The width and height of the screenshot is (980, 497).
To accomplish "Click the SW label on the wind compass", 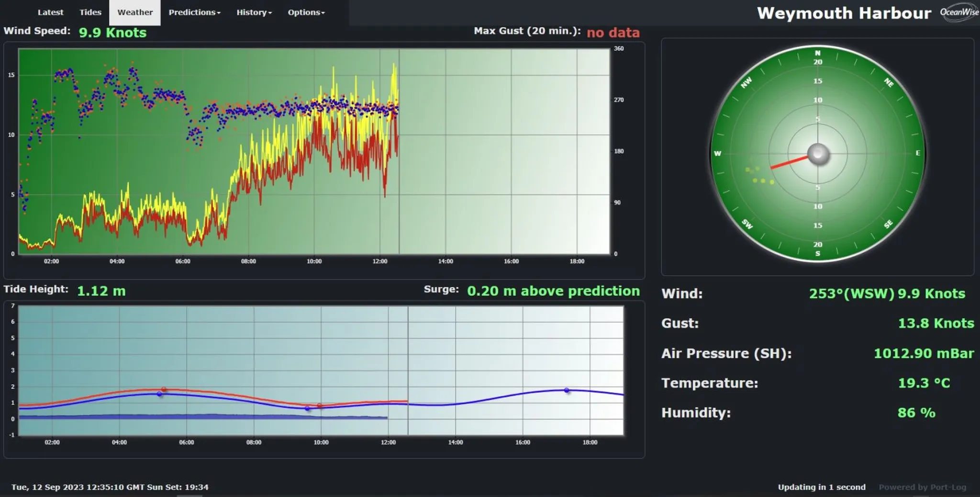I will pyautogui.click(x=747, y=224).
